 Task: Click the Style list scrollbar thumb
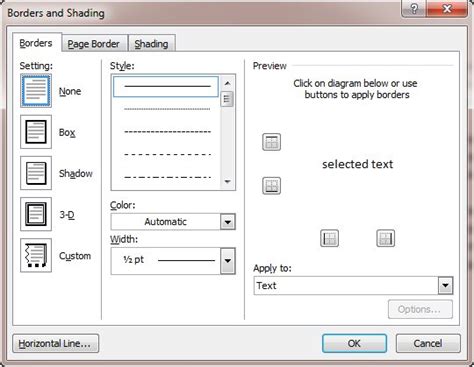point(227,99)
